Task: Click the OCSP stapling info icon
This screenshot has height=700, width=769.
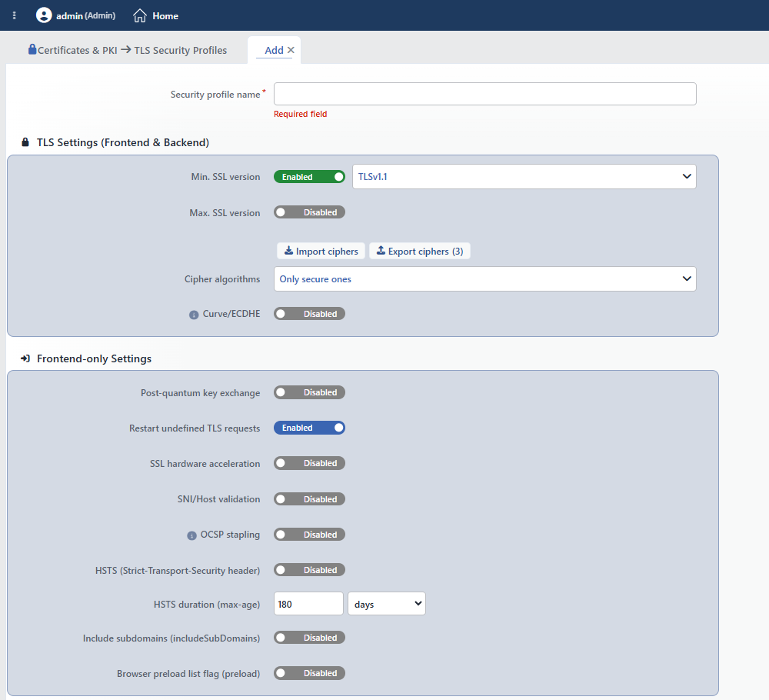Action: (191, 535)
